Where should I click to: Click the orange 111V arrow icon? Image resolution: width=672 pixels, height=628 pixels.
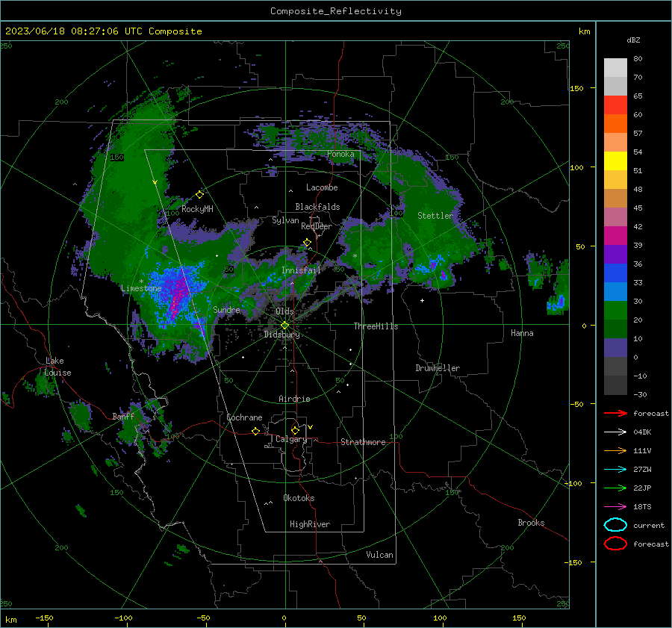tap(615, 450)
